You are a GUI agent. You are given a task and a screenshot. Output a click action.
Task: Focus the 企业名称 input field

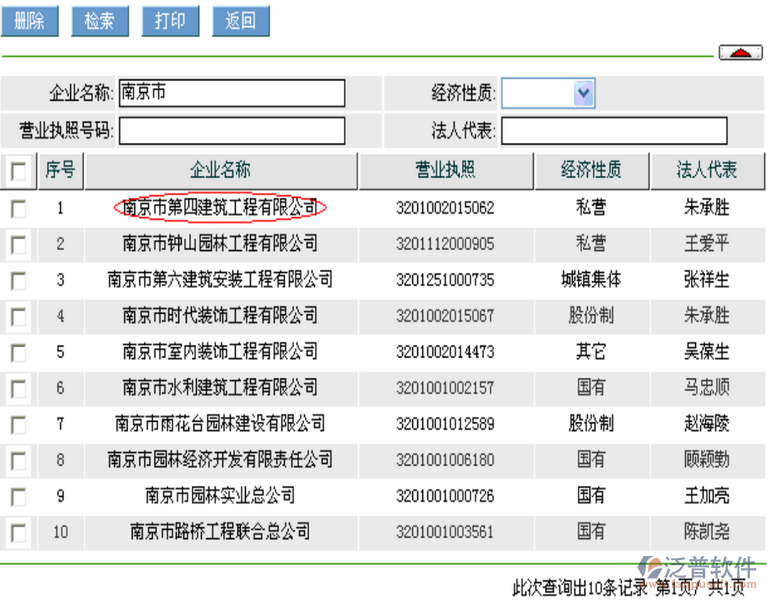[x=232, y=93]
